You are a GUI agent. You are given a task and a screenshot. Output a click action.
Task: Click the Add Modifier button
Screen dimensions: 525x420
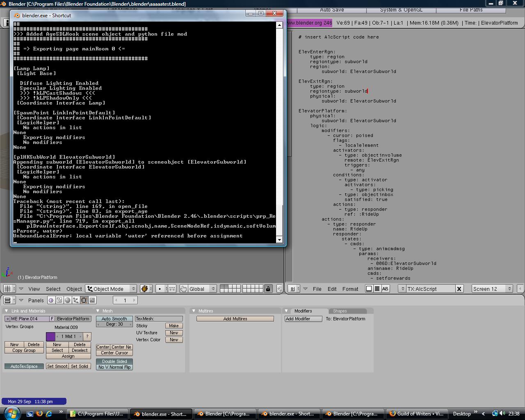(304, 319)
